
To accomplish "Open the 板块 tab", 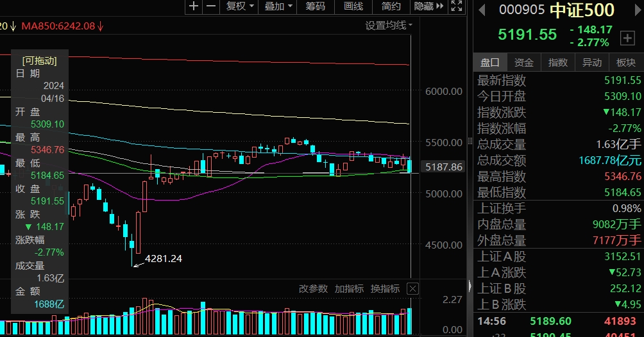I will (x=626, y=62).
